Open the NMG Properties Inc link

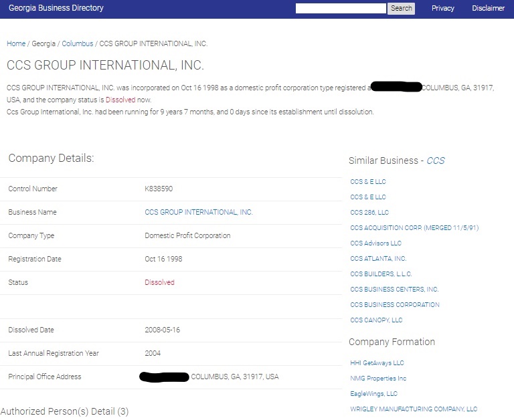point(378,378)
